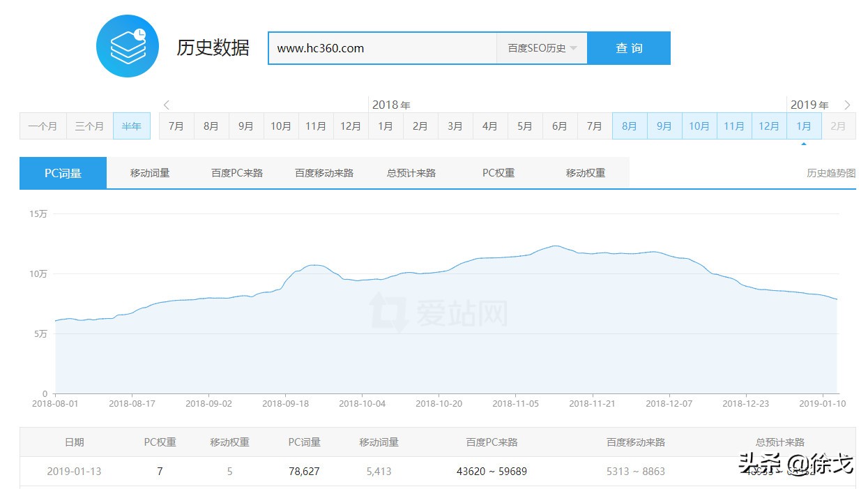
Task: Switch to the 移动权重 tab
Action: pos(584,172)
